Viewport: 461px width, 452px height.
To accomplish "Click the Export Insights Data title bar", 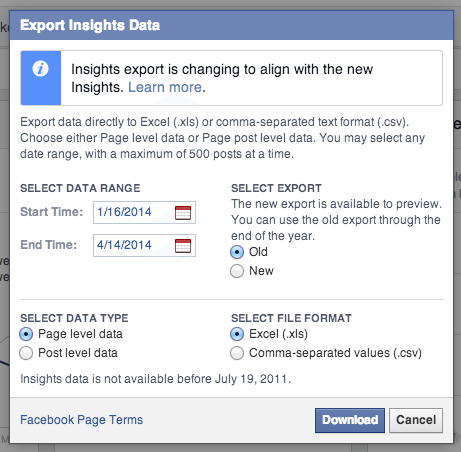I will pos(231,25).
